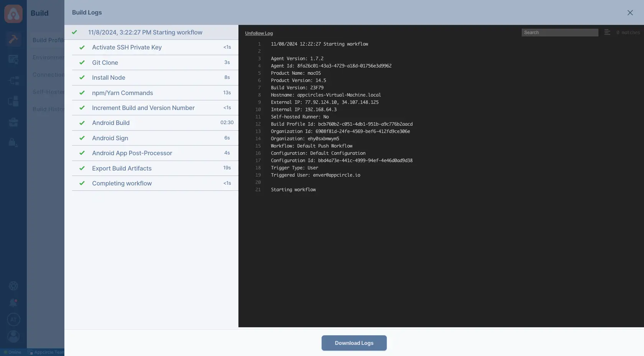Open the second sidebar icon below the Build hammer

(13, 80)
